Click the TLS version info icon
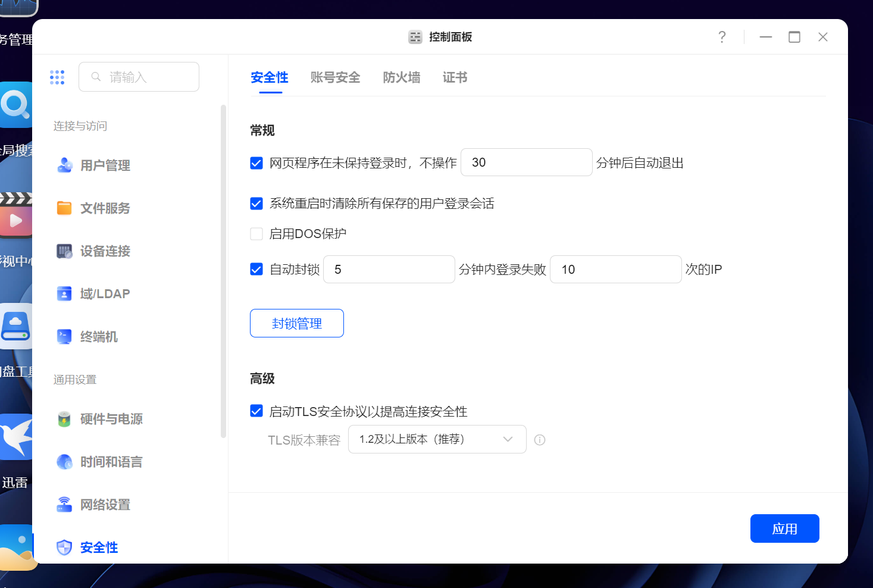 click(x=540, y=440)
